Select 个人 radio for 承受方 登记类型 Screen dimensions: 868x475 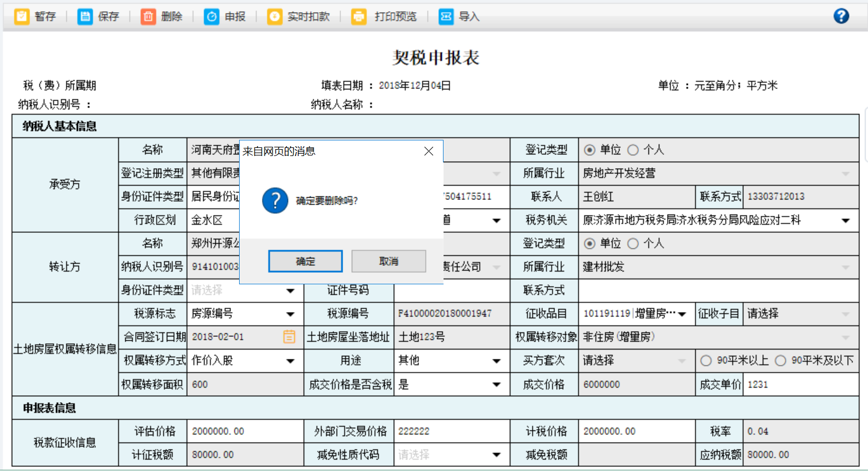tap(633, 150)
